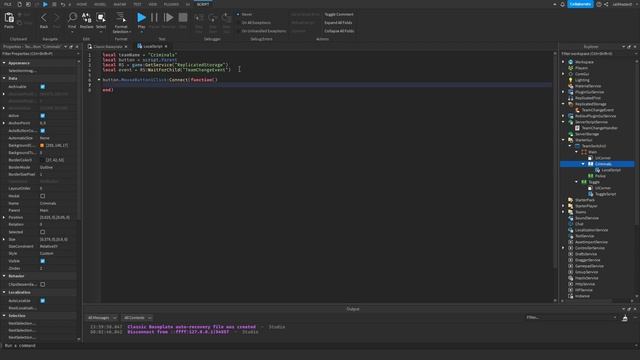This screenshot has width=640, height=360.
Task: Toggle the Active property checkbox
Action: click(x=43, y=116)
